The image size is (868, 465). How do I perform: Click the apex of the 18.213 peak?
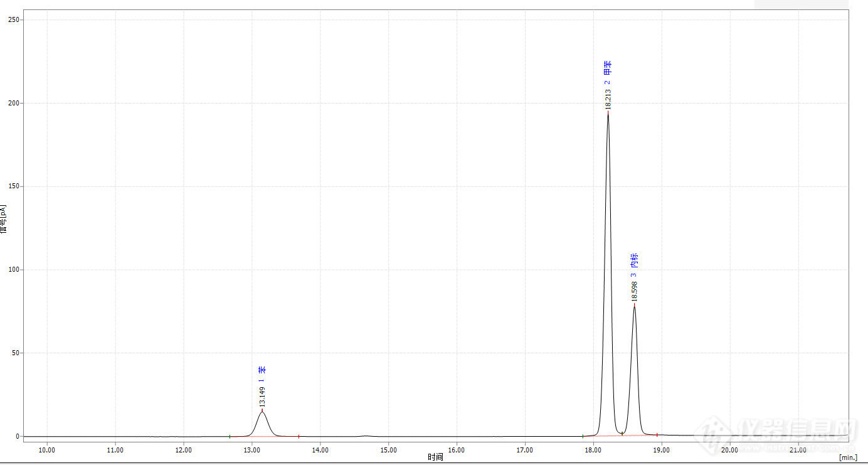point(608,112)
